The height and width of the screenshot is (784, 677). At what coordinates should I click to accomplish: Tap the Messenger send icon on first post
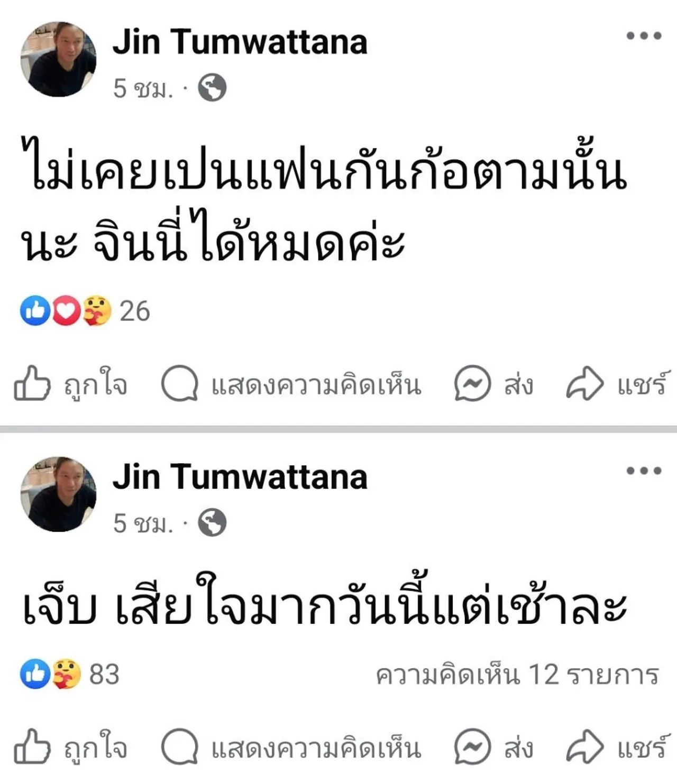pyautogui.click(x=472, y=383)
